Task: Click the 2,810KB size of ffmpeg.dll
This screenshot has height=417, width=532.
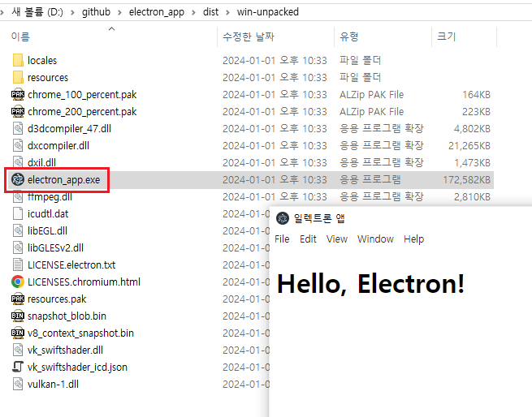Action: 472,196
